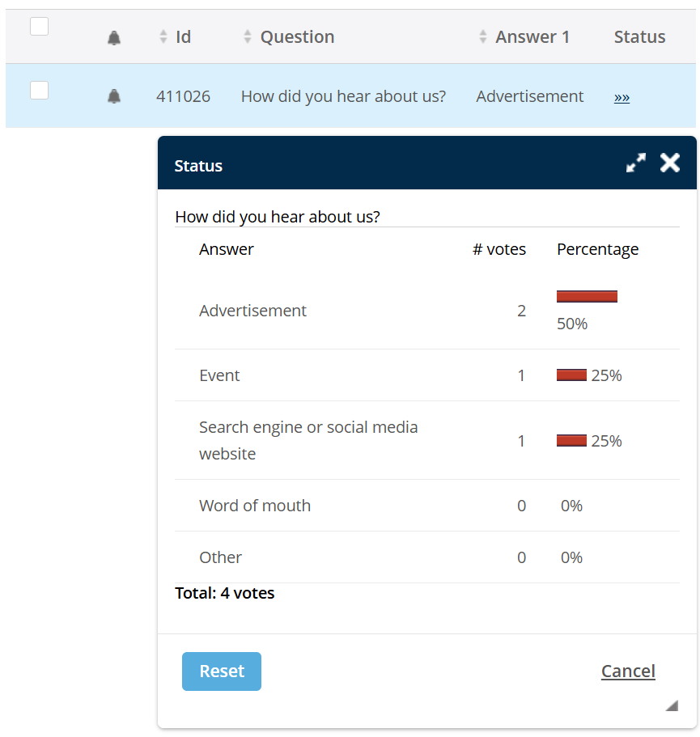Close the Status dialog
The width and height of the screenshot is (700, 737).
pyautogui.click(x=669, y=163)
